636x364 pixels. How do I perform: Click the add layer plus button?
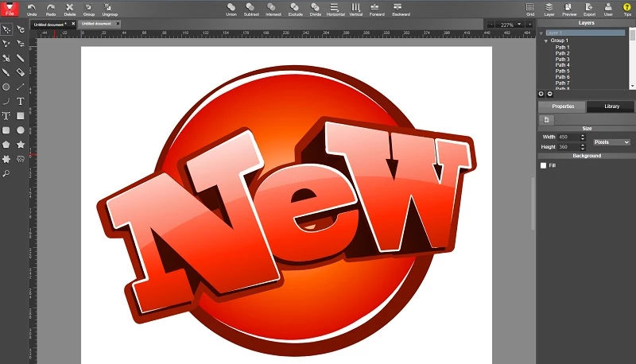click(x=541, y=94)
